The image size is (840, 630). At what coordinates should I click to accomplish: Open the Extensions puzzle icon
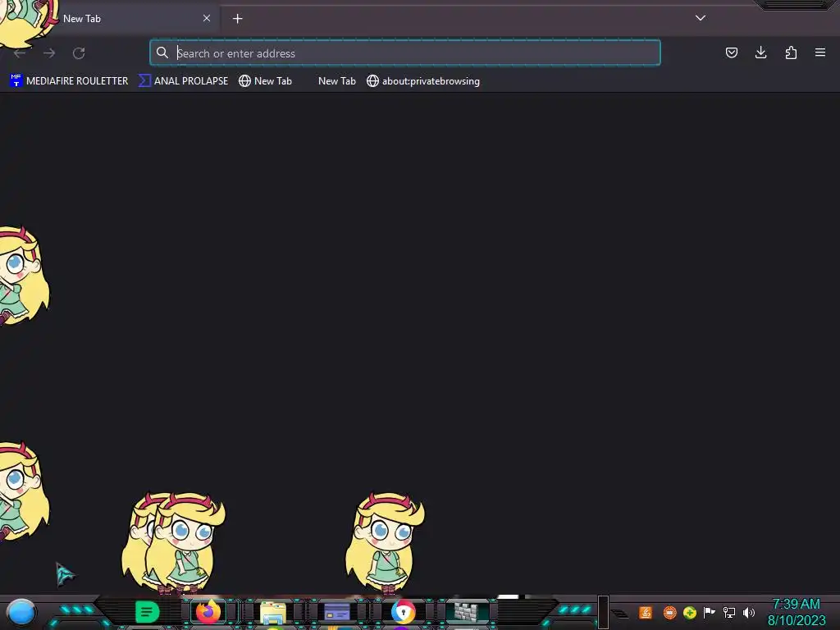click(791, 52)
